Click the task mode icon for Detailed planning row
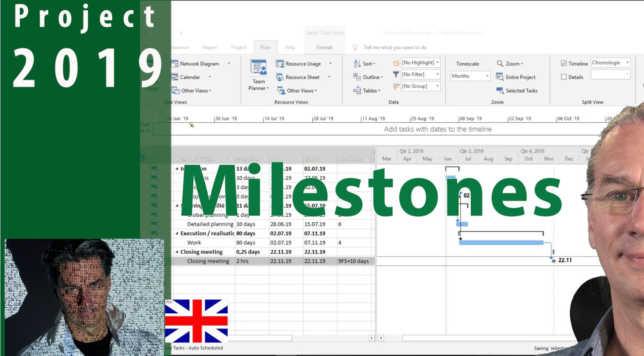This screenshot has width=644, height=356. pos(154,224)
